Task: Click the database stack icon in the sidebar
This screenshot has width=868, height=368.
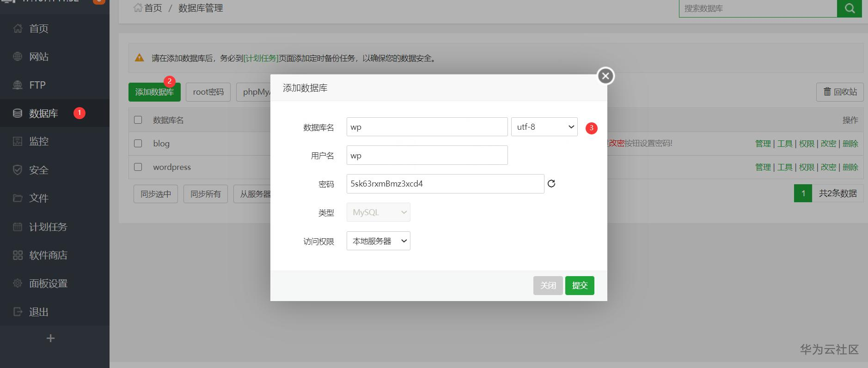Action: click(x=18, y=113)
